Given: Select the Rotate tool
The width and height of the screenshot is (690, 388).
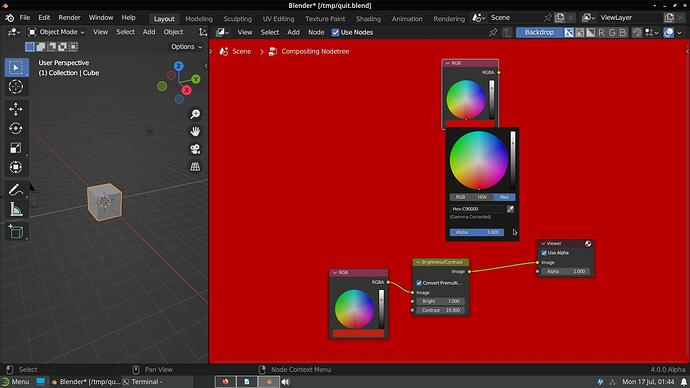Looking at the screenshot, I should [x=16, y=128].
